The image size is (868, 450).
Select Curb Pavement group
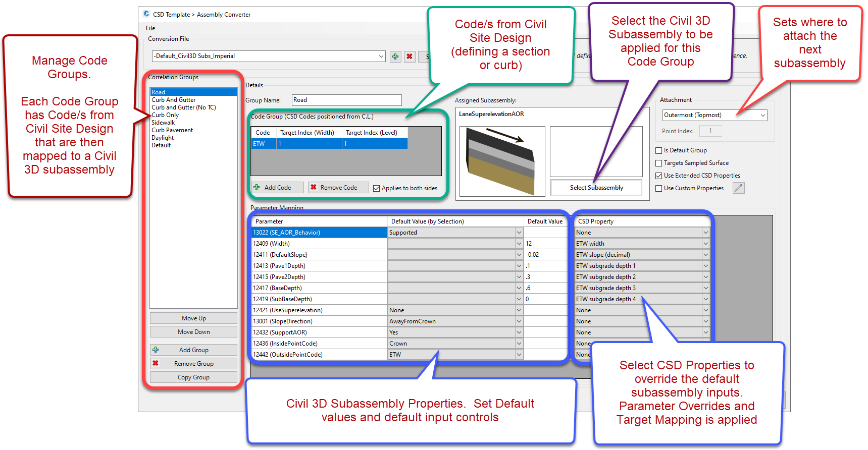193,130
